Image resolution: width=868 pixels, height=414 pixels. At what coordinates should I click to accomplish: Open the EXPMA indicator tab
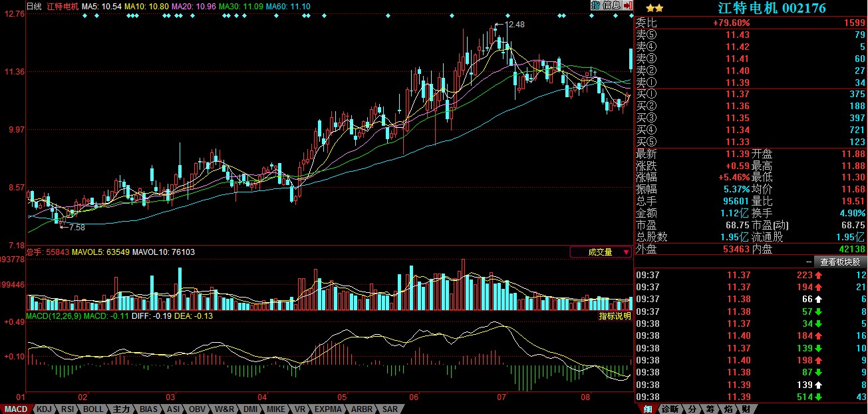coord(329,409)
